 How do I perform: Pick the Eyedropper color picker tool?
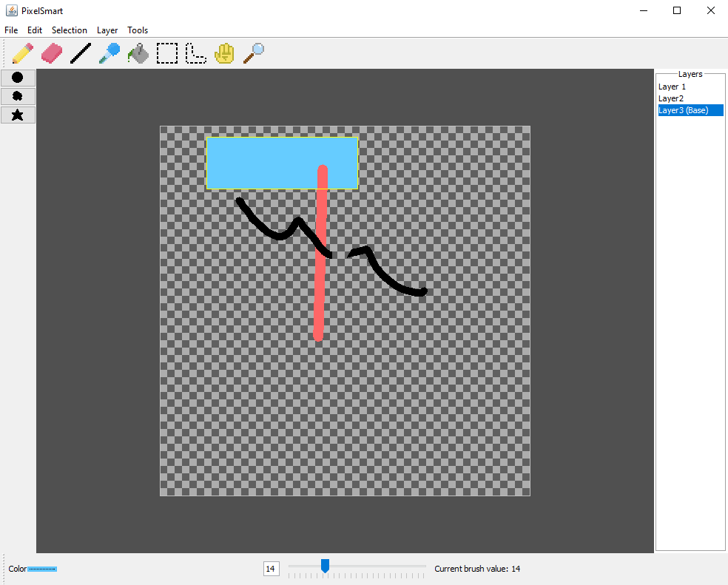point(109,53)
